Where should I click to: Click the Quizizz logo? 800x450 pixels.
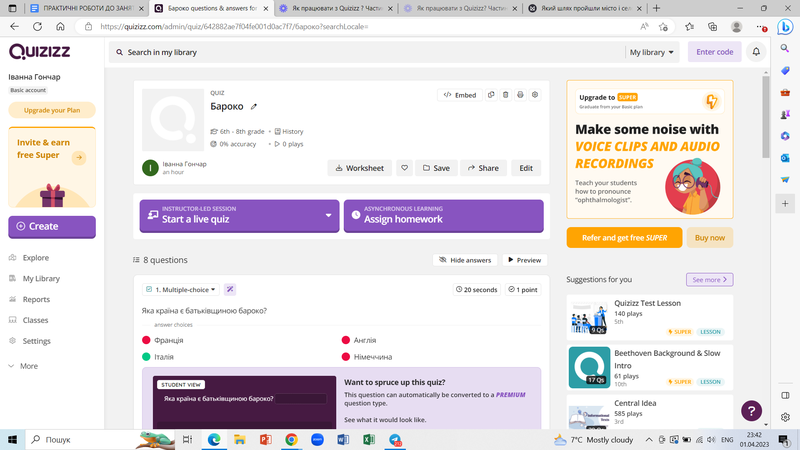pos(40,52)
